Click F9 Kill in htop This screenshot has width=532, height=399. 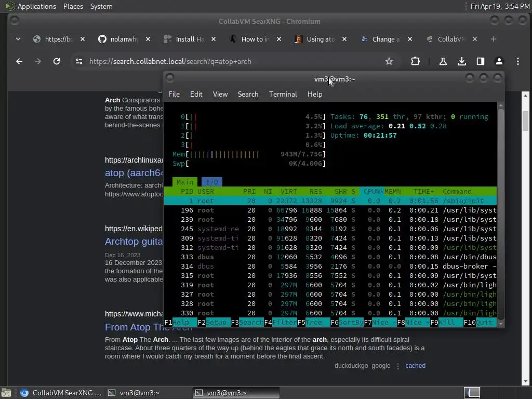(447, 323)
